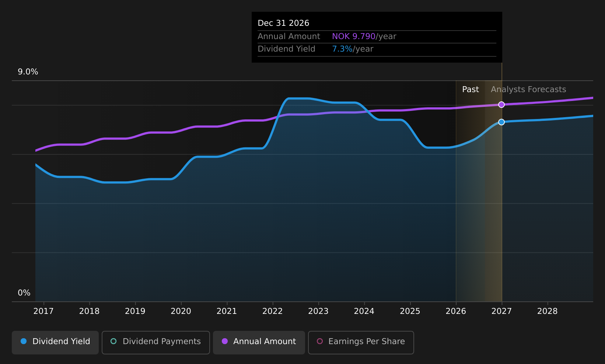
Task: Click the 2023 axis label
Action: pos(318,311)
